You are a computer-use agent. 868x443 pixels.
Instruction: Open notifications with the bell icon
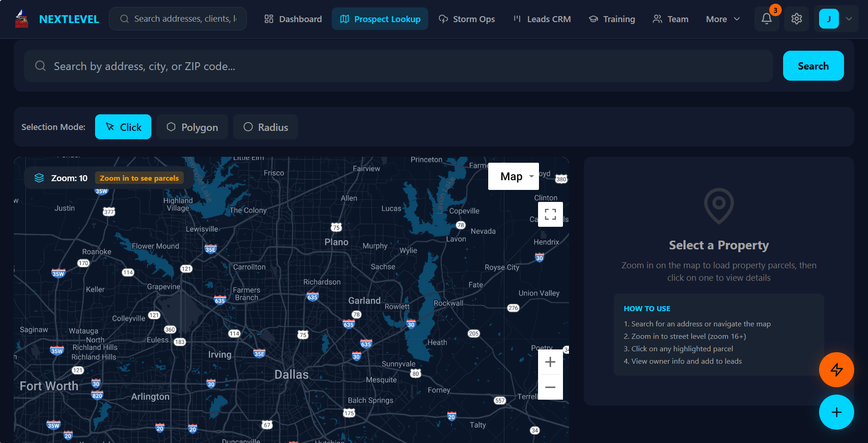pos(766,19)
